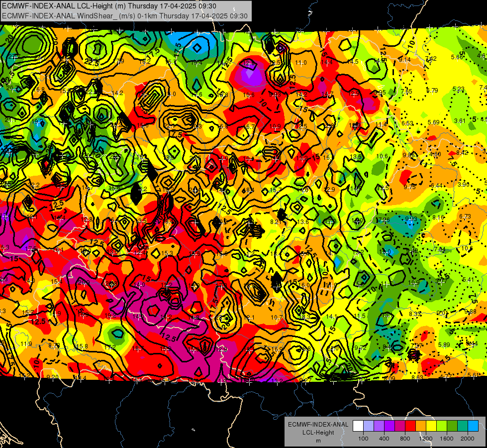This screenshot has height=448, width=487.
Task: Click the LCL-Height title line at top
Action: pyautogui.click(x=109, y=6)
